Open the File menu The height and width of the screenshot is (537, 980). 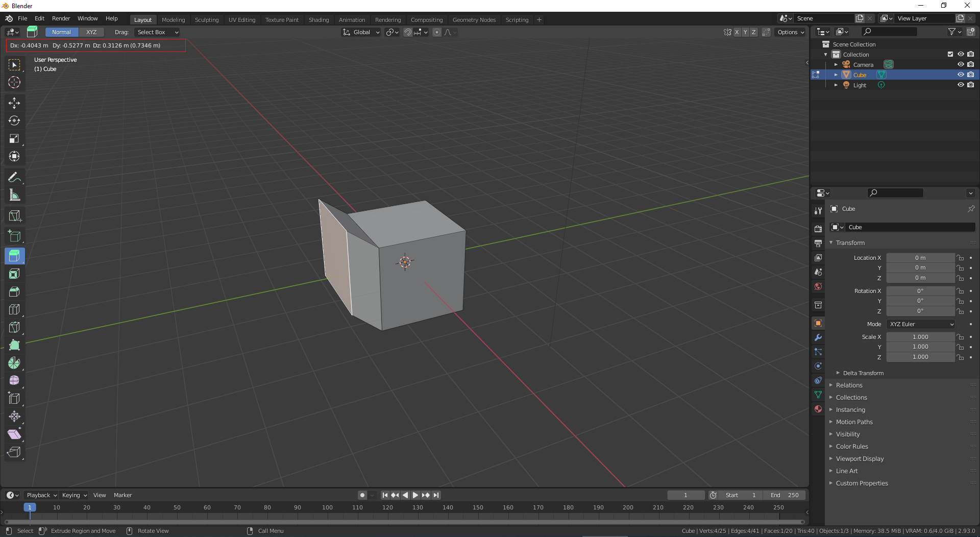pos(22,18)
